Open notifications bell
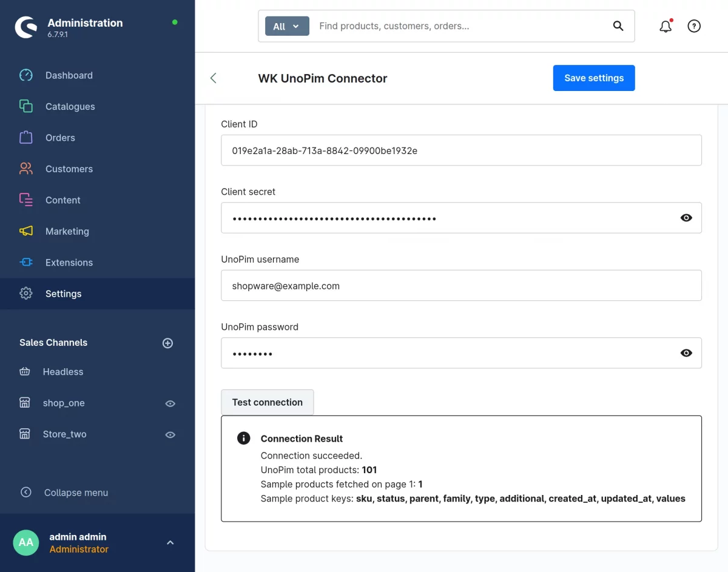 [666, 26]
